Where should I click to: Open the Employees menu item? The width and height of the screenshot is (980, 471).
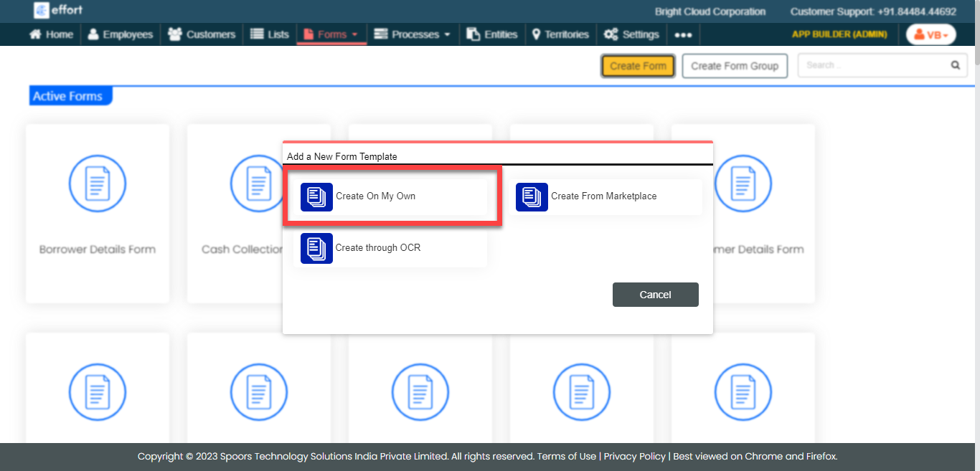(120, 34)
